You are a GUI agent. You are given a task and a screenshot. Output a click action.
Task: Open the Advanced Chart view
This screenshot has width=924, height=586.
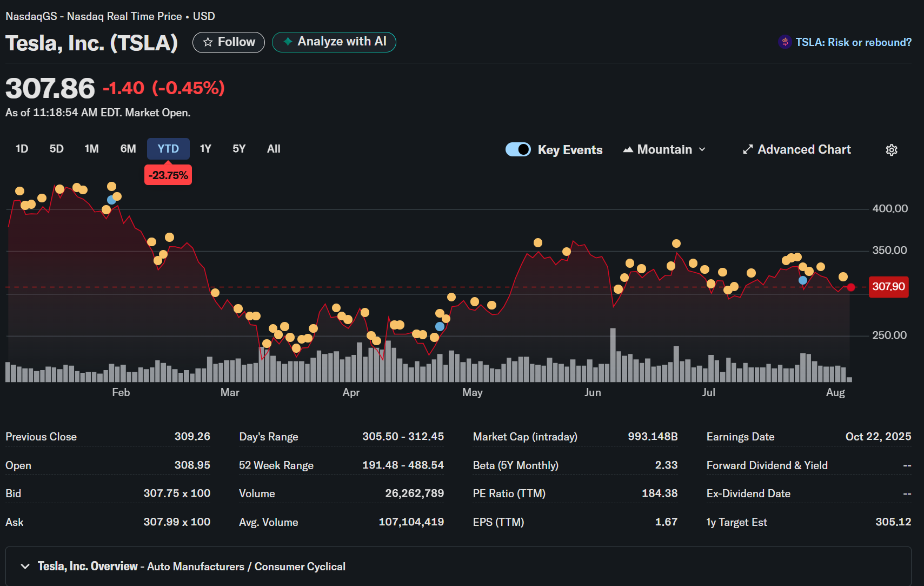tap(797, 149)
